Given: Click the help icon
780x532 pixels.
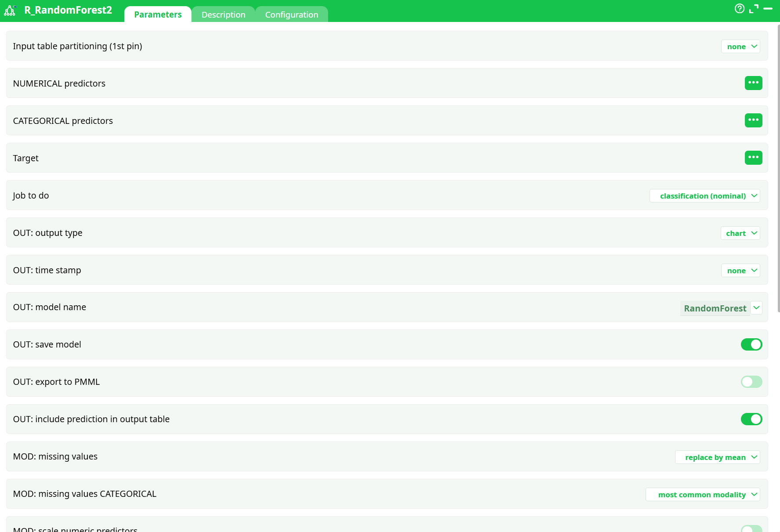Looking at the screenshot, I should pos(739,8).
